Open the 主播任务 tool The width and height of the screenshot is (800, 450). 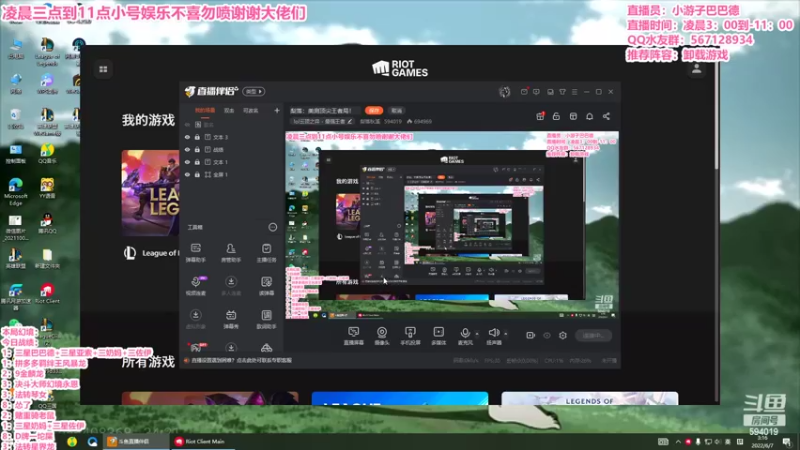click(x=266, y=253)
